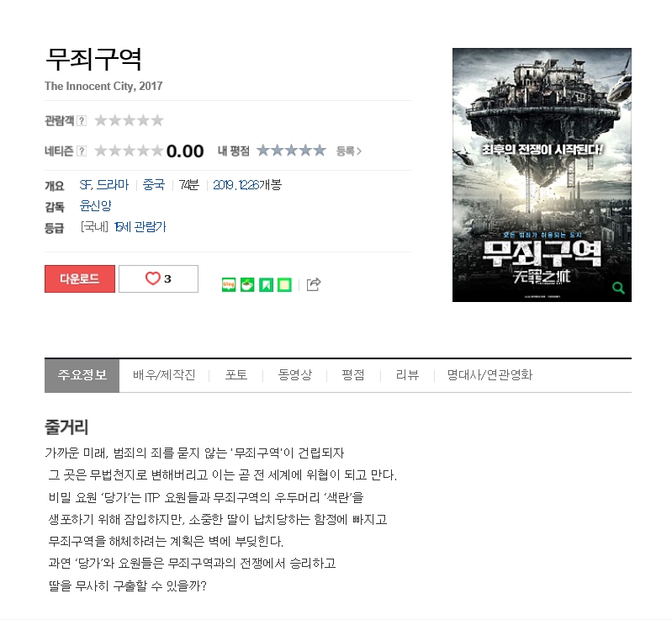Image resolution: width=672 pixels, height=620 pixels.
Task: Click the Naver cafe share icon
Action: coord(247,284)
